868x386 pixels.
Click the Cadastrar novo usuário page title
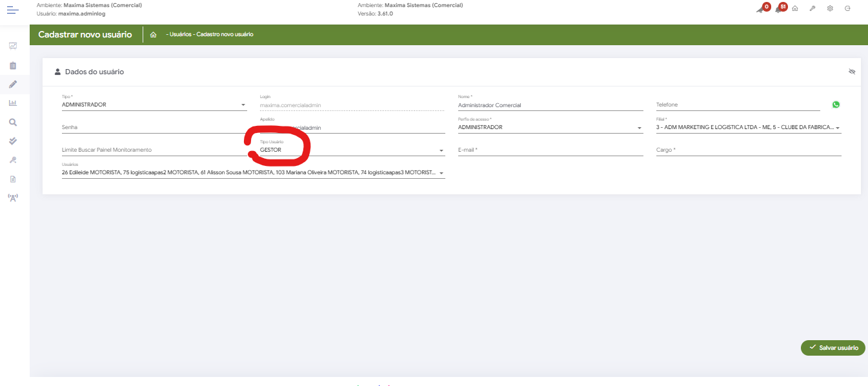[85, 34]
